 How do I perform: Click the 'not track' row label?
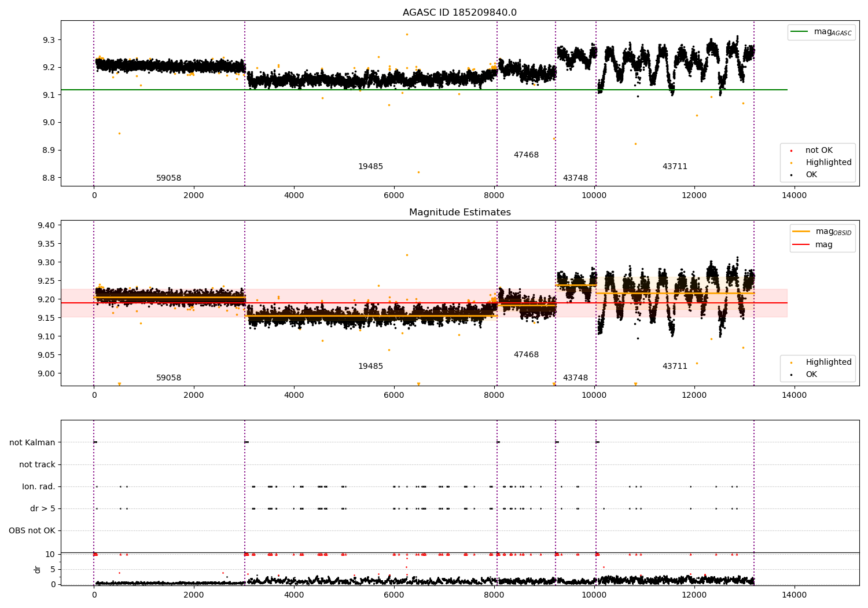coord(37,465)
